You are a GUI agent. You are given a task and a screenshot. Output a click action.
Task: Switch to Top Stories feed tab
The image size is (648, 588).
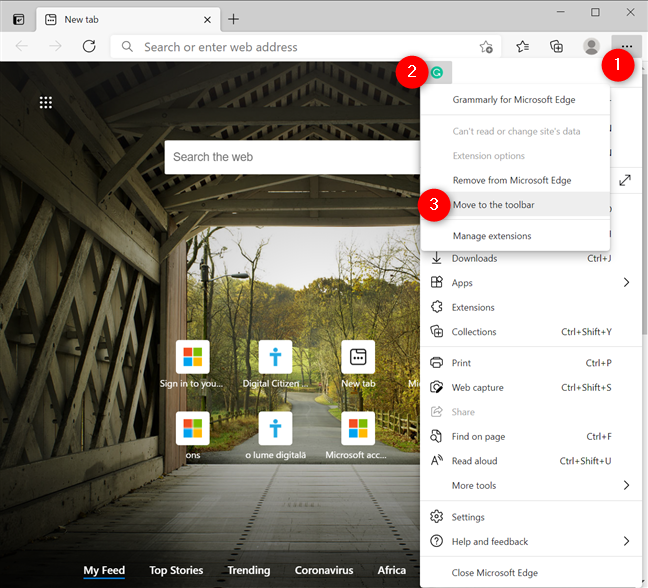176,570
